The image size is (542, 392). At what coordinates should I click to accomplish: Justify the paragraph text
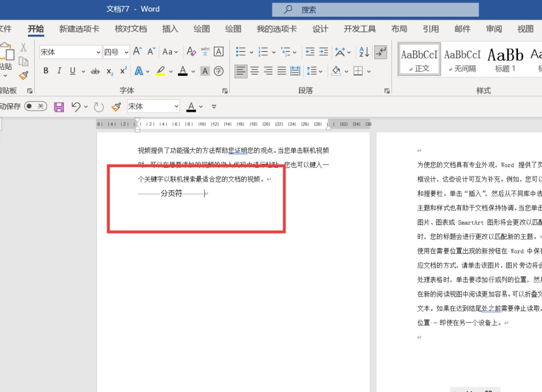pyautogui.click(x=282, y=71)
